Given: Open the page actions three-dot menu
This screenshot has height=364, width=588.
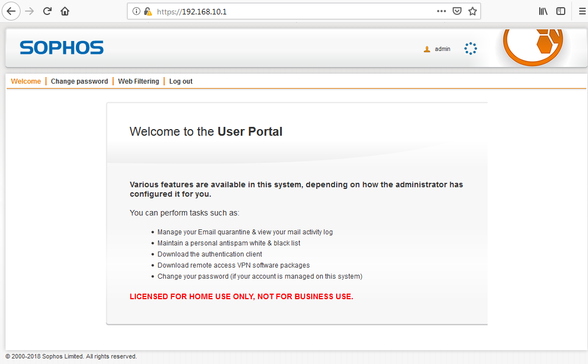Looking at the screenshot, I should coord(442,11).
